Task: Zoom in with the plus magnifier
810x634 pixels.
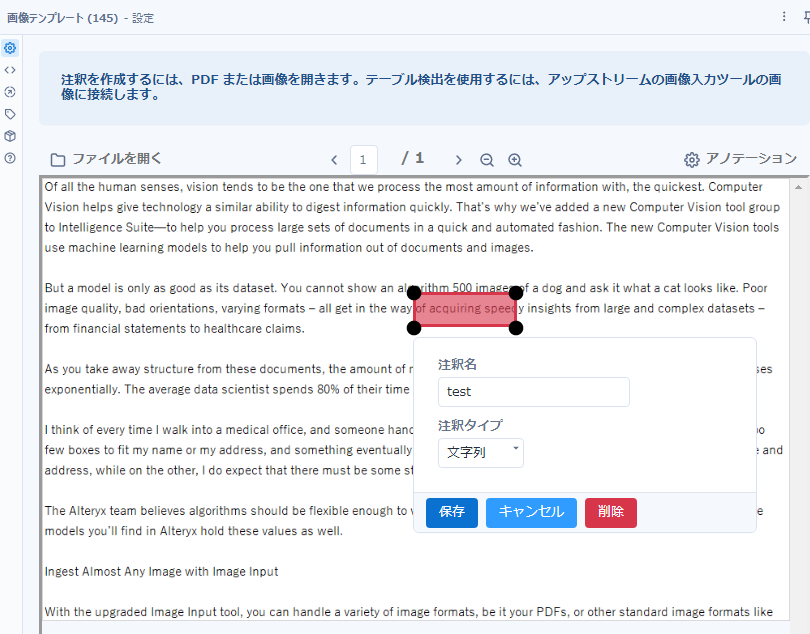Action: pyautogui.click(x=515, y=160)
